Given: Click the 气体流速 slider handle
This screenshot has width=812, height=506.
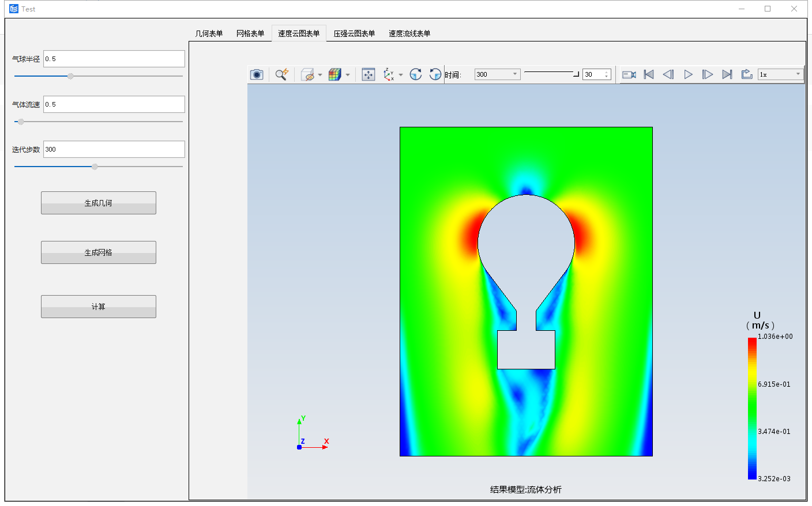Looking at the screenshot, I should pos(21,122).
